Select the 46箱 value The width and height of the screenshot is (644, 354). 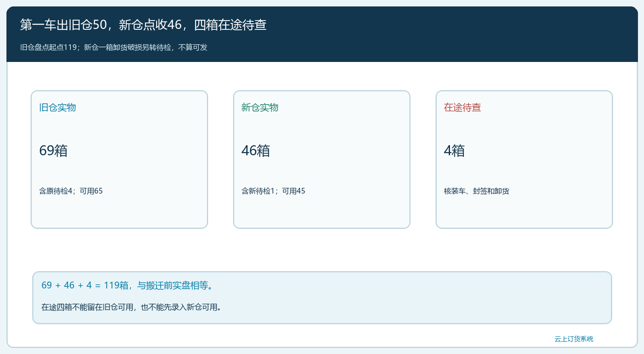pos(256,150)
